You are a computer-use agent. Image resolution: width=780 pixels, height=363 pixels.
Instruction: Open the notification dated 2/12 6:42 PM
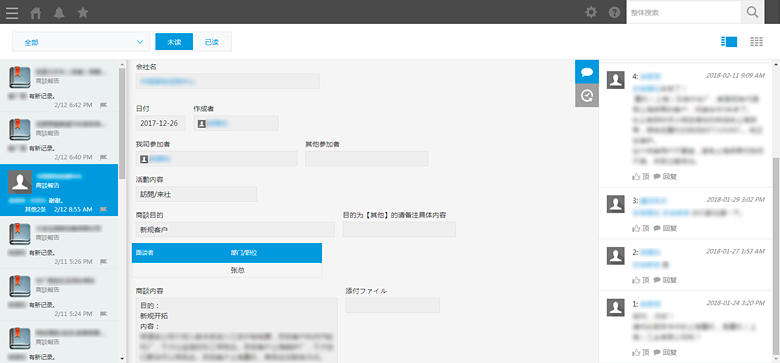pos(59,86)
